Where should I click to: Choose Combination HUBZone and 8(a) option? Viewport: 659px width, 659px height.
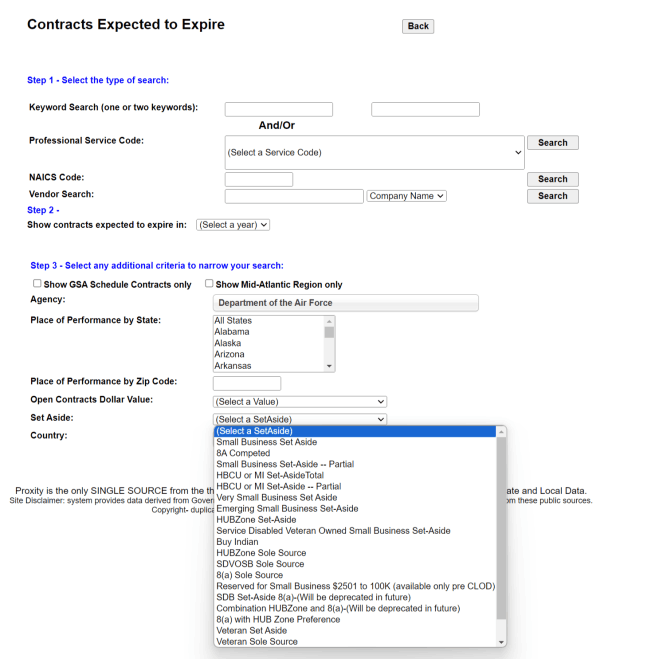pyautogui.click(x=355, y=609)
